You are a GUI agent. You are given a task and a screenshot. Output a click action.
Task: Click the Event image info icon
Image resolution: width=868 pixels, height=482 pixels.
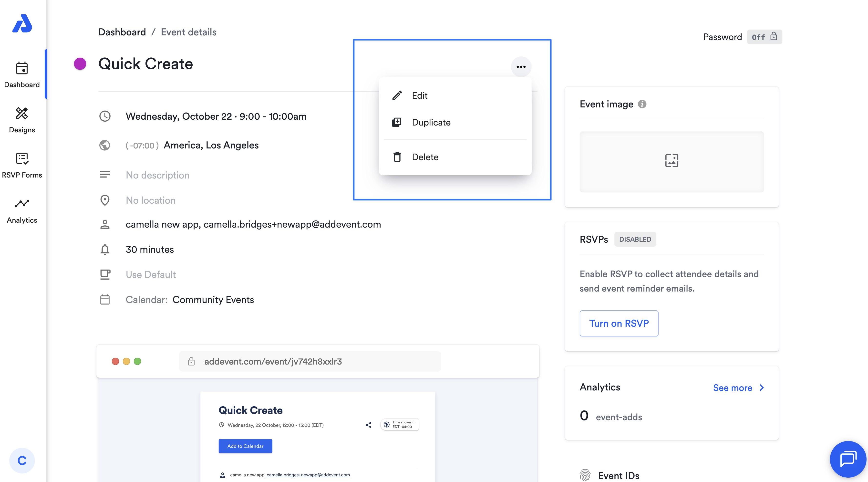click(642, 104)
